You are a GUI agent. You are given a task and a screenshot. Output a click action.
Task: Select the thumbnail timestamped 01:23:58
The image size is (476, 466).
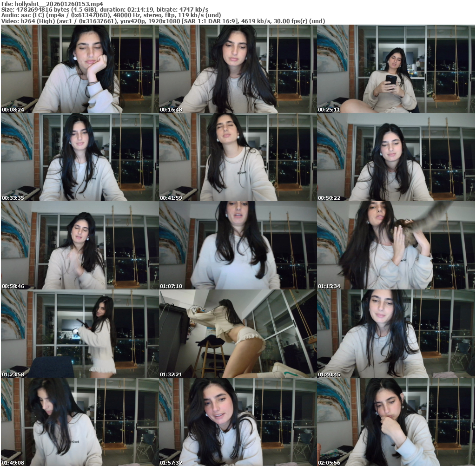79,334
